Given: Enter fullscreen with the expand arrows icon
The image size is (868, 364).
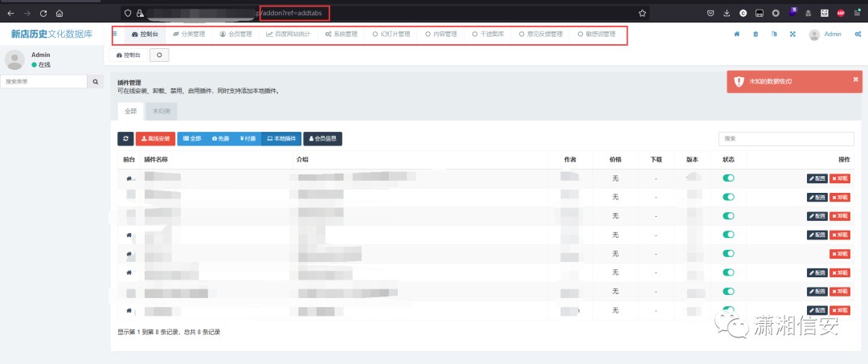Looking at the screenshot, I should (x=792, y=35).
